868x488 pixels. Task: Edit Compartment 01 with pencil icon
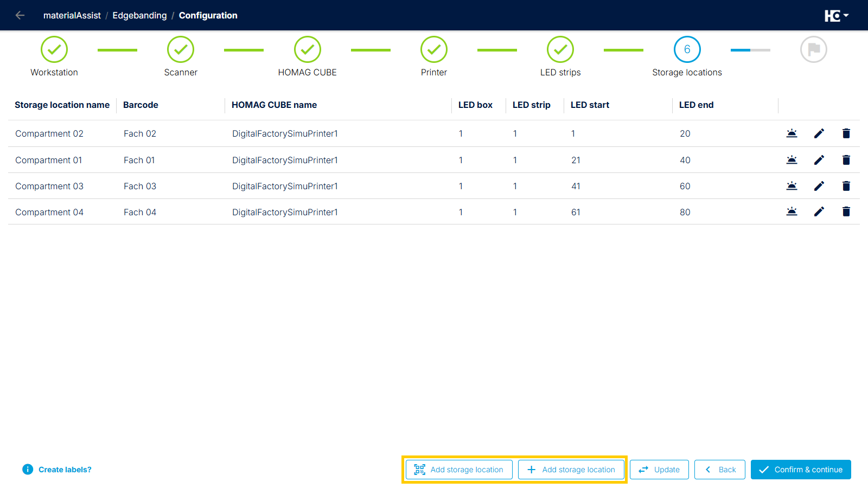click(819, 160)
